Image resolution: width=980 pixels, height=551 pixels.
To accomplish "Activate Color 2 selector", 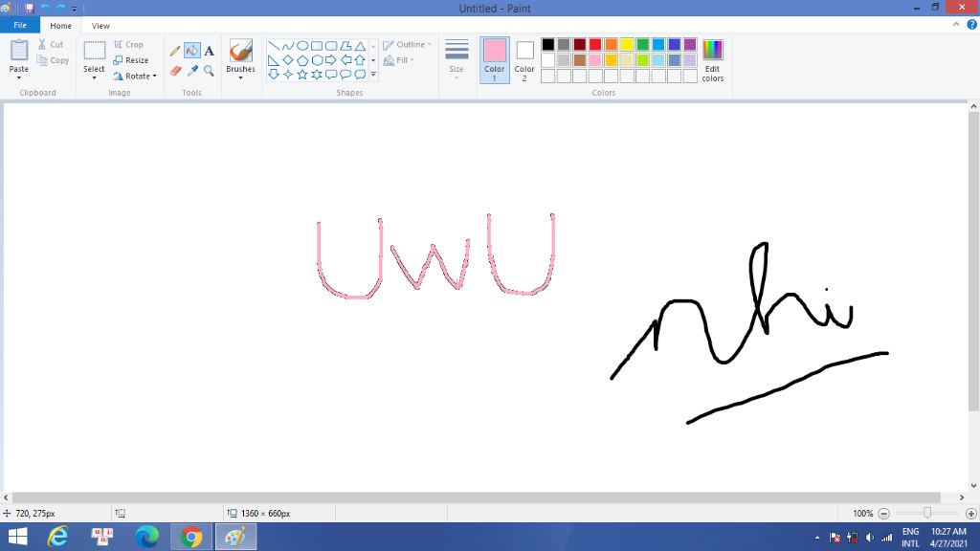I will [x=524, y=60].
